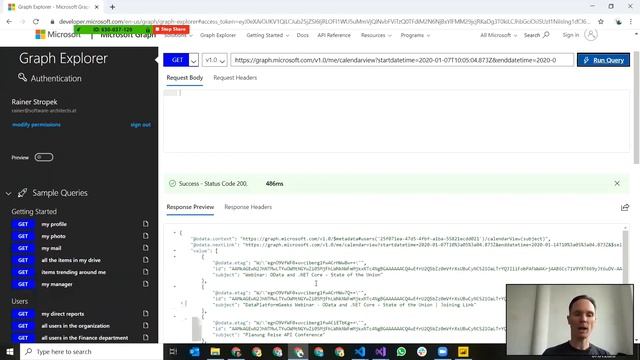Click document icon beside 'items trending around me'
The width and height of the screenshot is (640, 360).
point(146,272)
